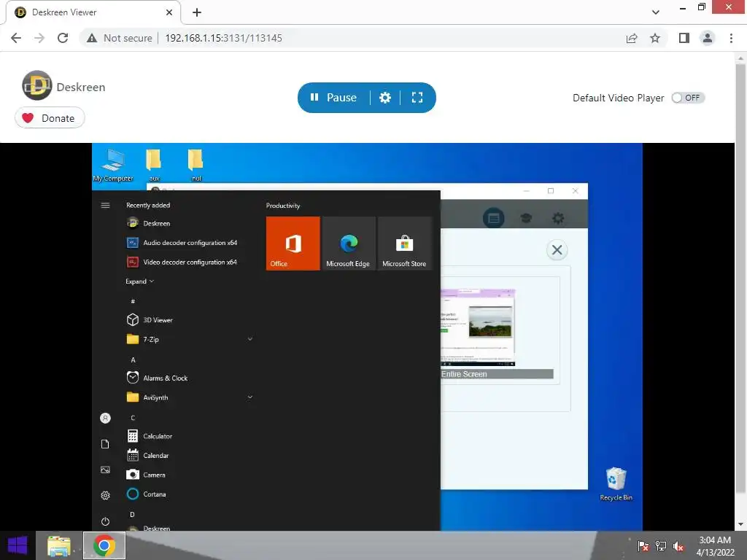The width and height of the screenshot is (747, 560).
Task: Click the Productivity group heading
Action: coord(283,206)
